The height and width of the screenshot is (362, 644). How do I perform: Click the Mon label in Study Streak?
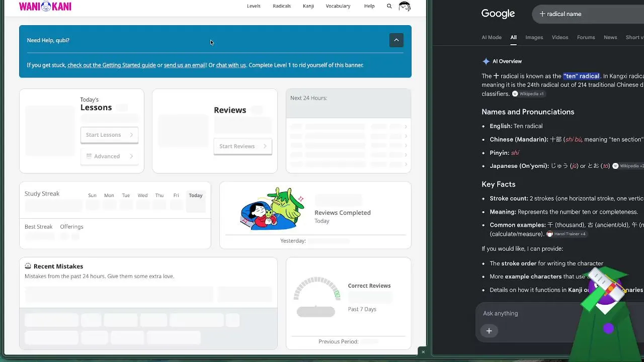click(x=109, y=196)
